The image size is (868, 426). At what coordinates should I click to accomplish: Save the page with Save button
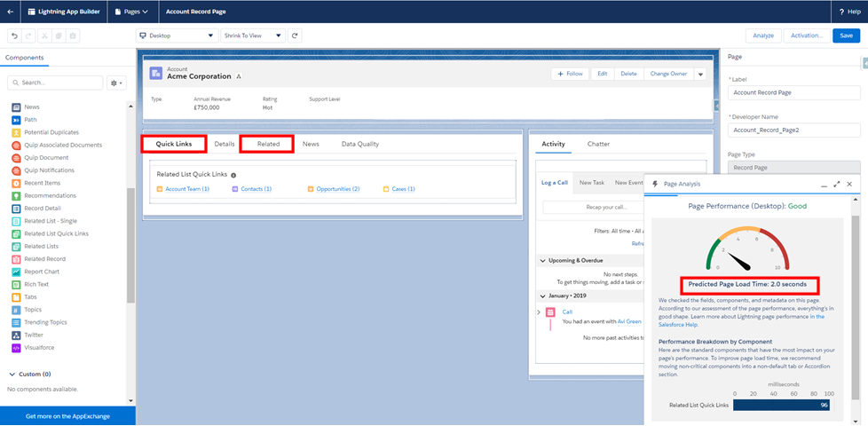pyautogui.click(x=847, y=35)
